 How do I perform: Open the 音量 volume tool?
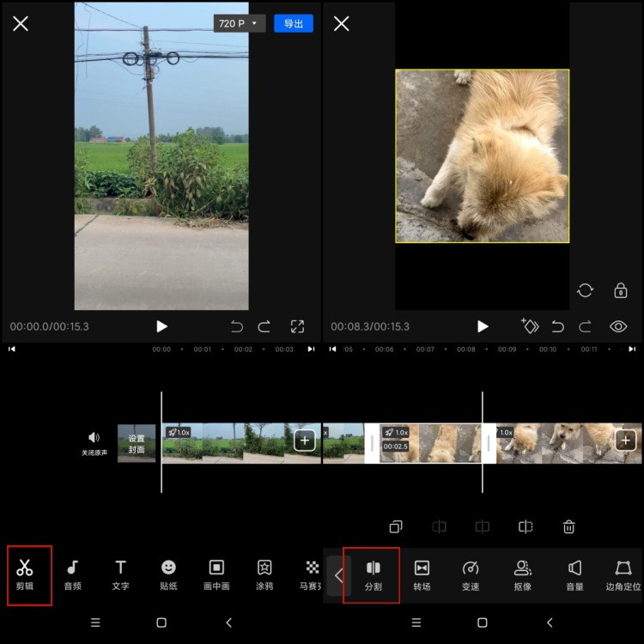point(574,575)
